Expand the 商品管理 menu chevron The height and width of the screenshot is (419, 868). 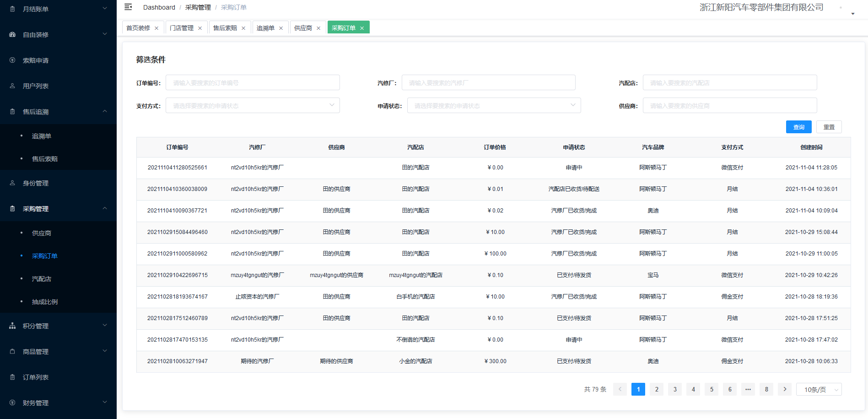tap(105, 351)
